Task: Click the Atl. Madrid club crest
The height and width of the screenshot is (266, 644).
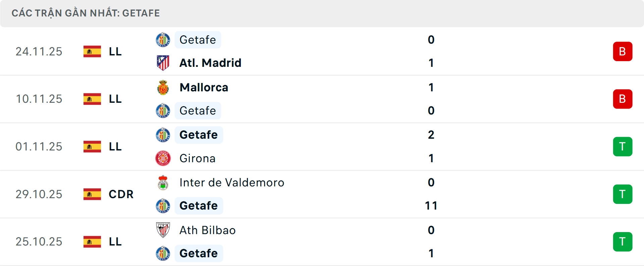Action: tap(163, 63)
